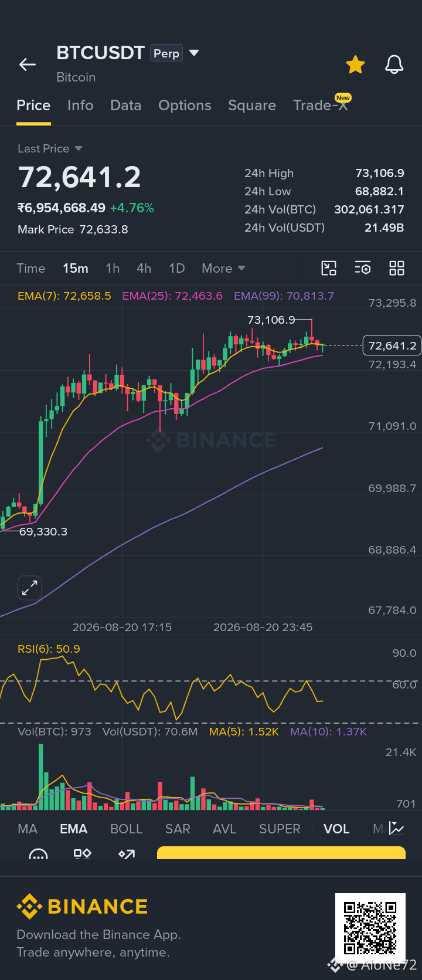Open the Square tab

[x=252, y=106]
